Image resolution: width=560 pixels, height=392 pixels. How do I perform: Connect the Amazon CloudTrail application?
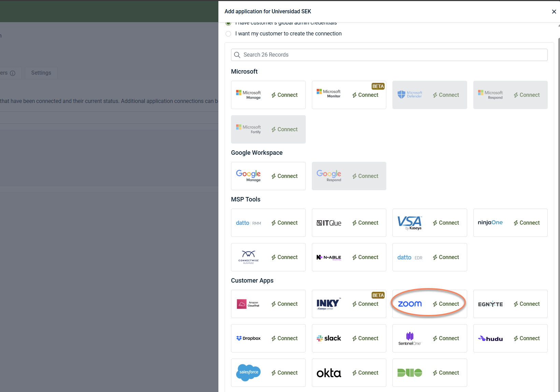(285, 304)
